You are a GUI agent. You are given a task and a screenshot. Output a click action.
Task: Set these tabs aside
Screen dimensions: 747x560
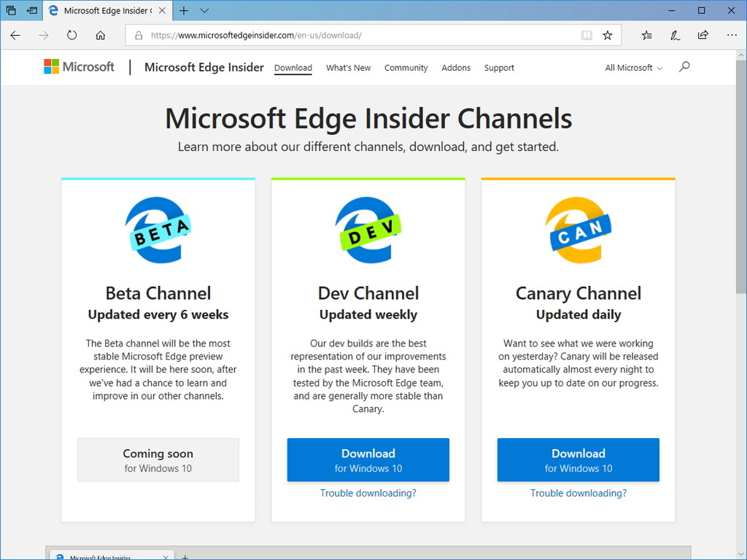[x=10, y=10]
